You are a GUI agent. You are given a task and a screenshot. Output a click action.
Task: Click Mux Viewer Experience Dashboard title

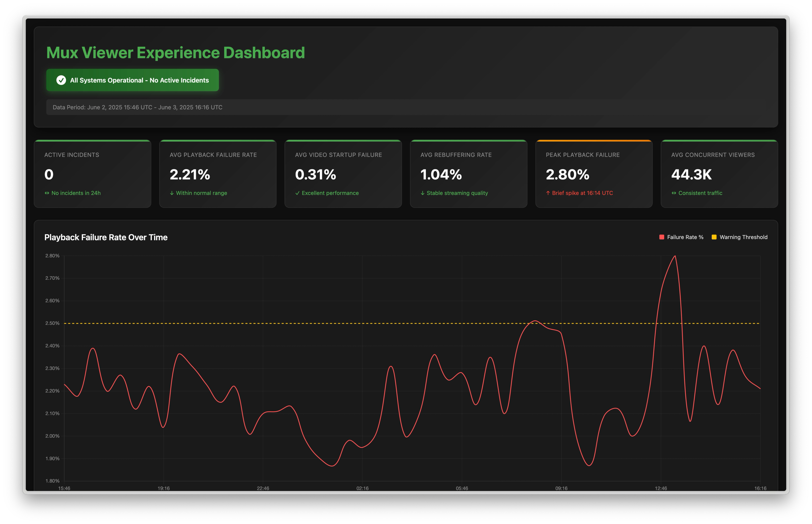[176, 52]
